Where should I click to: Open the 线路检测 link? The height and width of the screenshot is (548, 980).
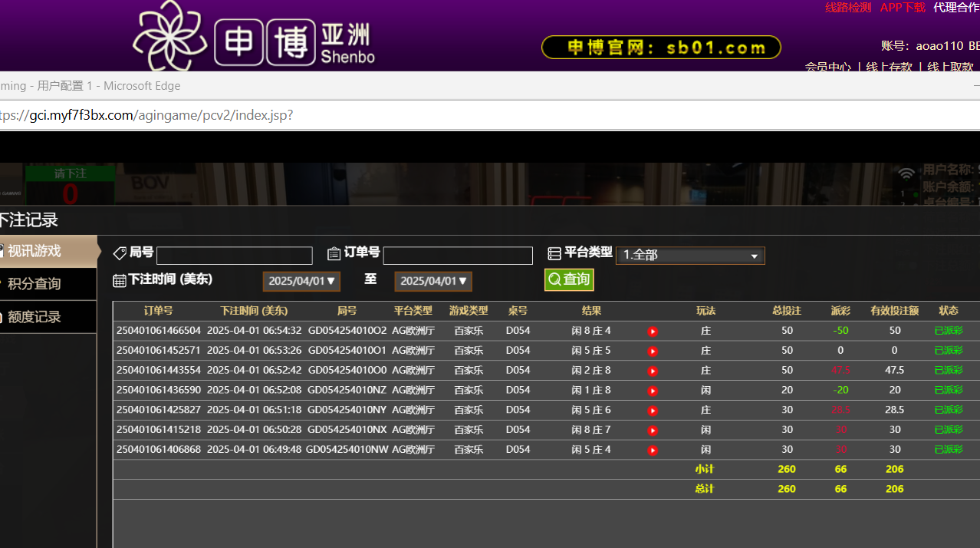coord(848,8)
